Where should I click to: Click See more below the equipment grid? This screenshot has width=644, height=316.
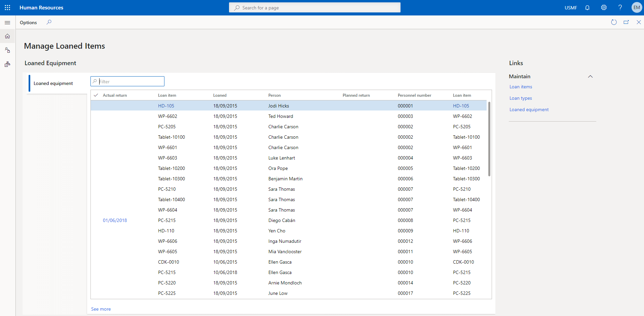click(101, 309)
